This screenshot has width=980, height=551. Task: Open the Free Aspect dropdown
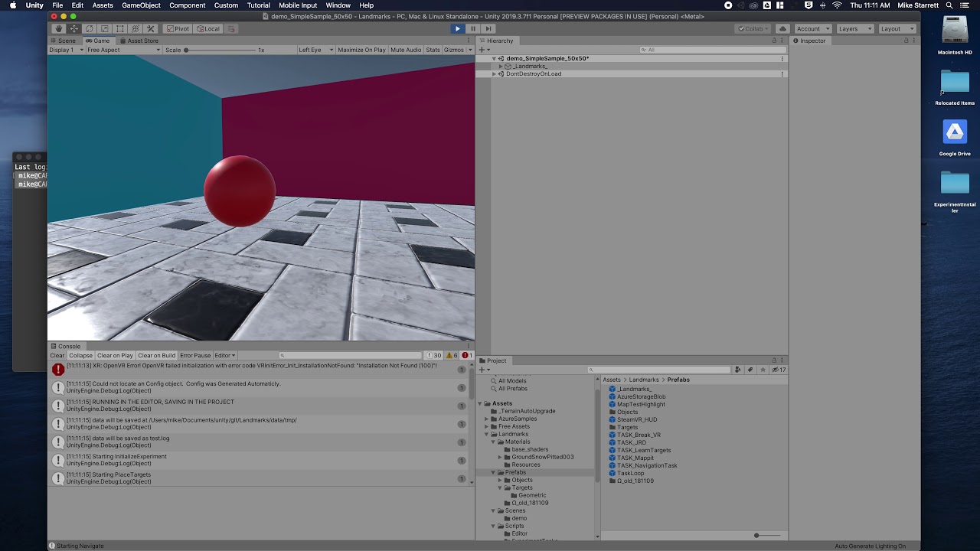pos(123,50)
